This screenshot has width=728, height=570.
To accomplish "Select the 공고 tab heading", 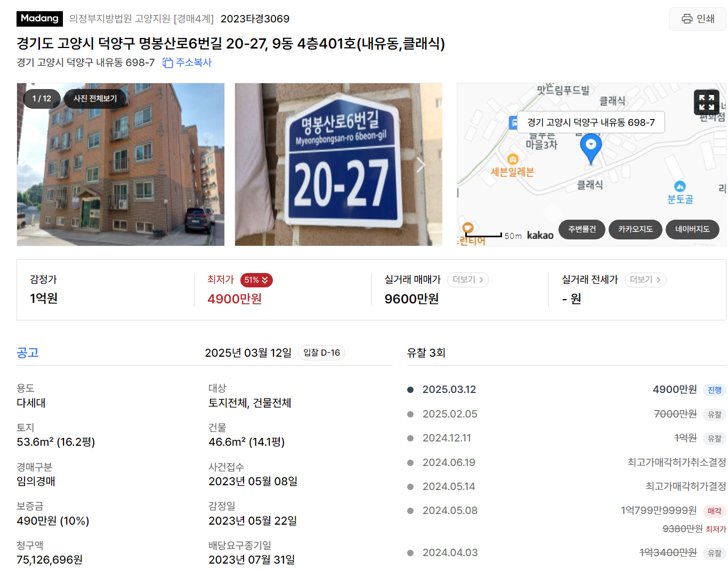I will click(28, 352).
